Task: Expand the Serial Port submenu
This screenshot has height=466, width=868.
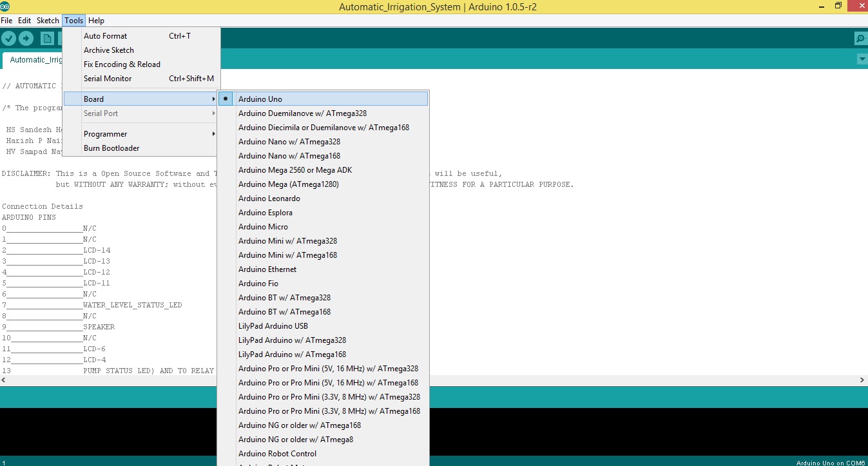Action: pos(142,113)
